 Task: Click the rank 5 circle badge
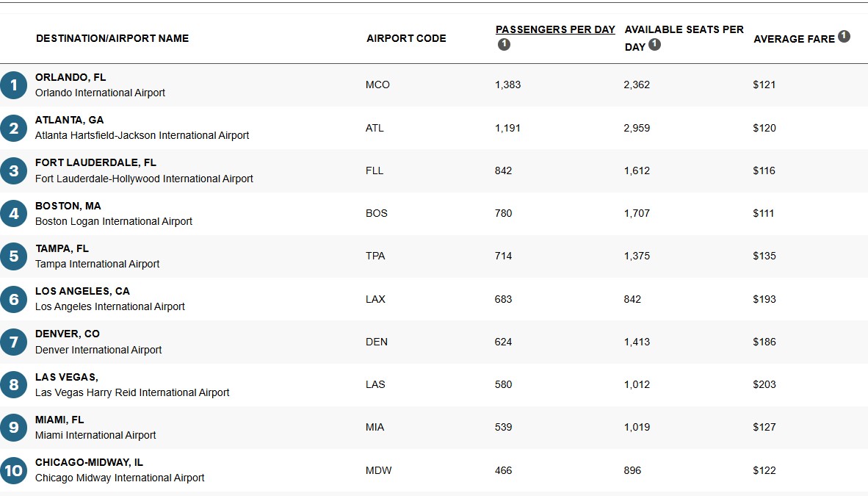(x=13, y=256)
